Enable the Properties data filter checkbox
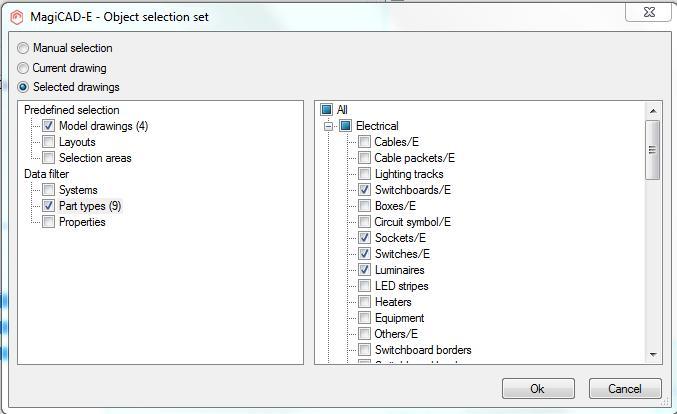The image size is (677, 414). (x=48, y=222)
